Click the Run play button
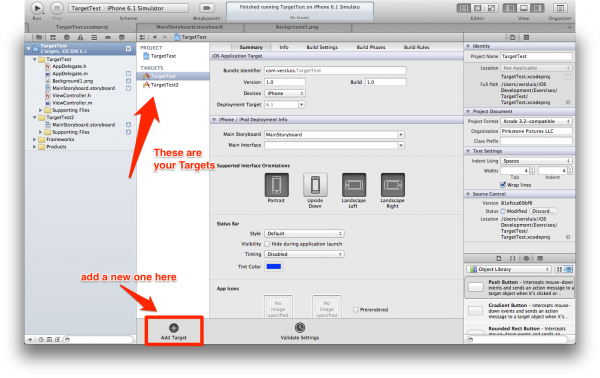The width and height of the screenshot is (600, 378). (x=37, y=8)
